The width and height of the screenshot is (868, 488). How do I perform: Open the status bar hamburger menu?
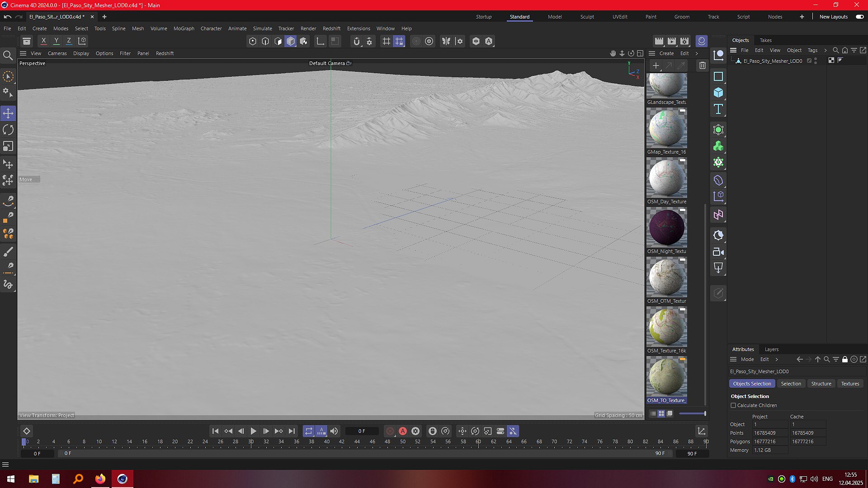click(x=5, y=465)
